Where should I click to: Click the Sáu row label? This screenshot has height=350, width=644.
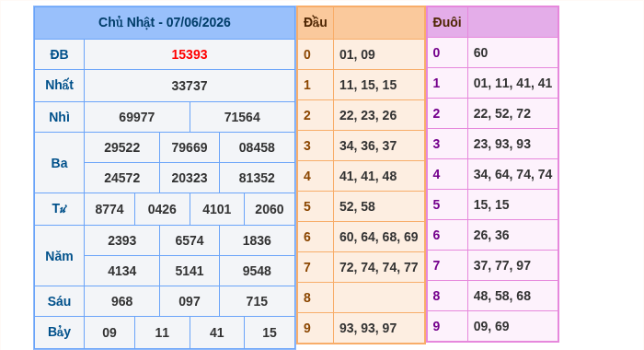coord(59,301)
